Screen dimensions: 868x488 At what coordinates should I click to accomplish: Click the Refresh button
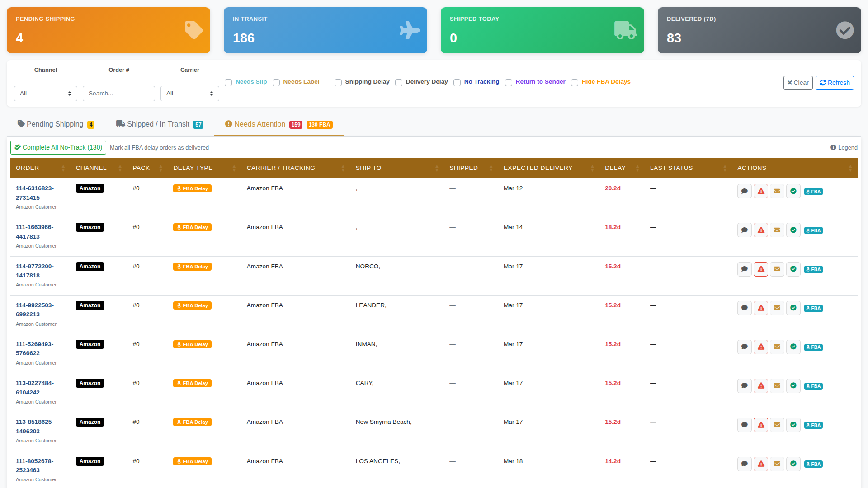tap(835, 83)
